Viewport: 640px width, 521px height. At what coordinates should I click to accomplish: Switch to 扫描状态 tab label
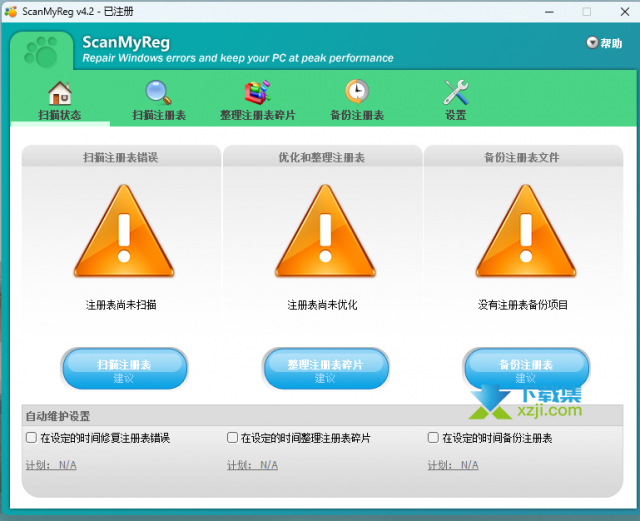click(60, 115)
